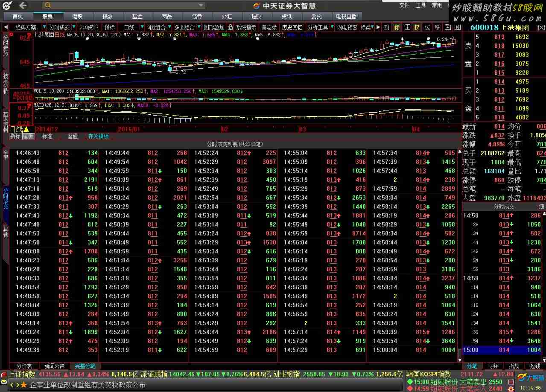Expand the 标类 dropdown arrow

(372, 27)
